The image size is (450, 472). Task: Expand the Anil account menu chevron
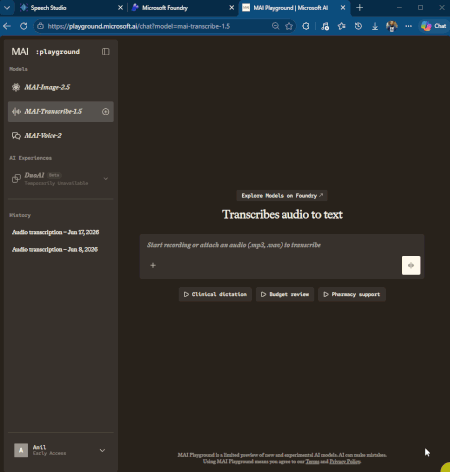tap(102, 450)
